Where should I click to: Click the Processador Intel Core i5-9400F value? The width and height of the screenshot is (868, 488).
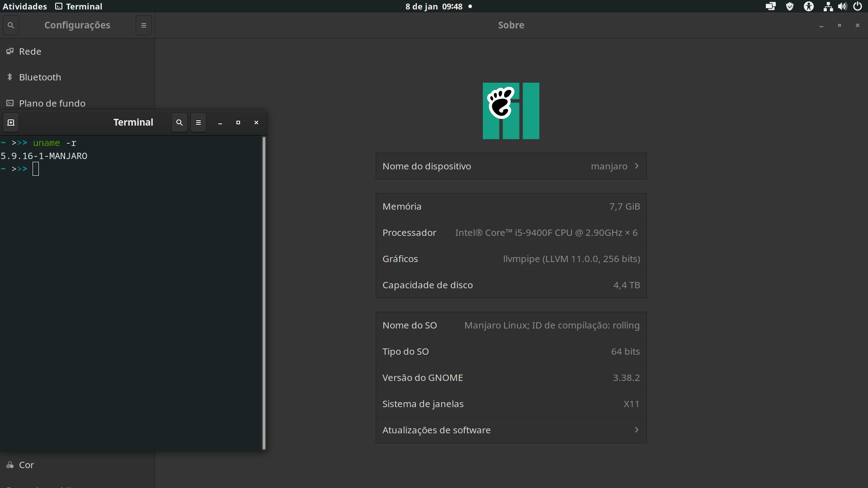tap(546, 233)
